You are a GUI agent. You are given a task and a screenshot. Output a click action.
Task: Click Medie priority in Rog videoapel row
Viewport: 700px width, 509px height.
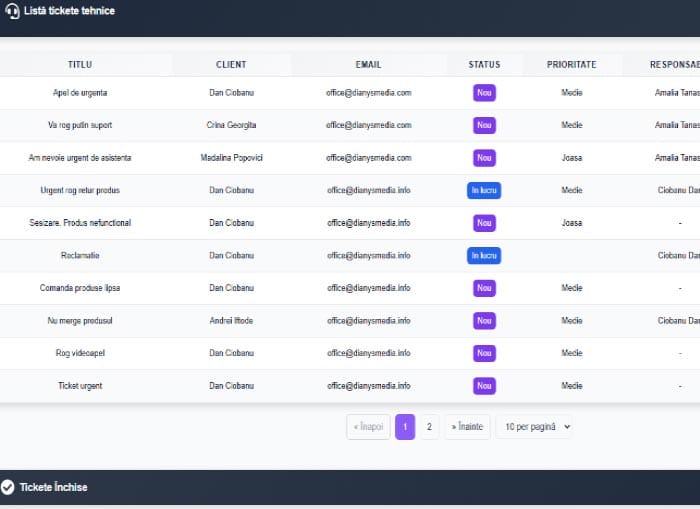[x=572, y=353]
